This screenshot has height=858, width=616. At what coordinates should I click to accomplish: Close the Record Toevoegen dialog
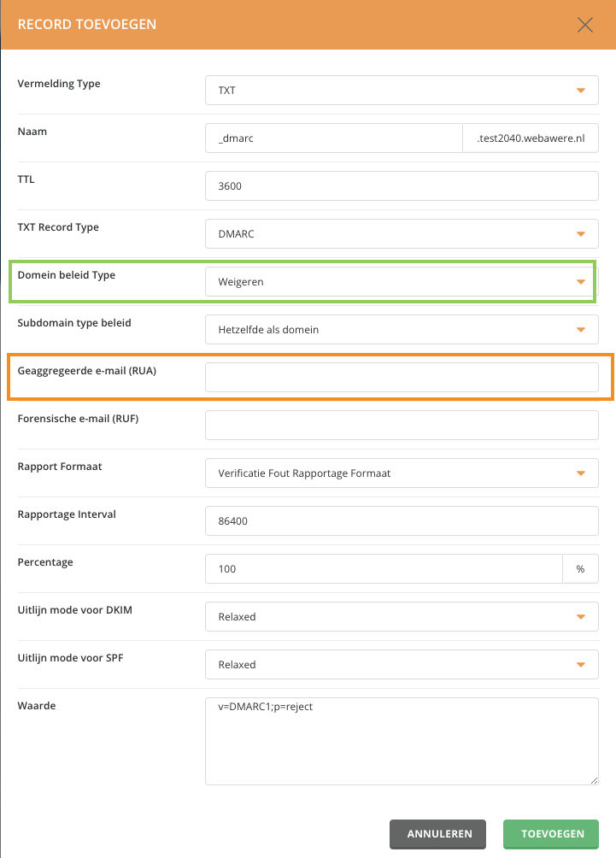(x=585, y=25)
